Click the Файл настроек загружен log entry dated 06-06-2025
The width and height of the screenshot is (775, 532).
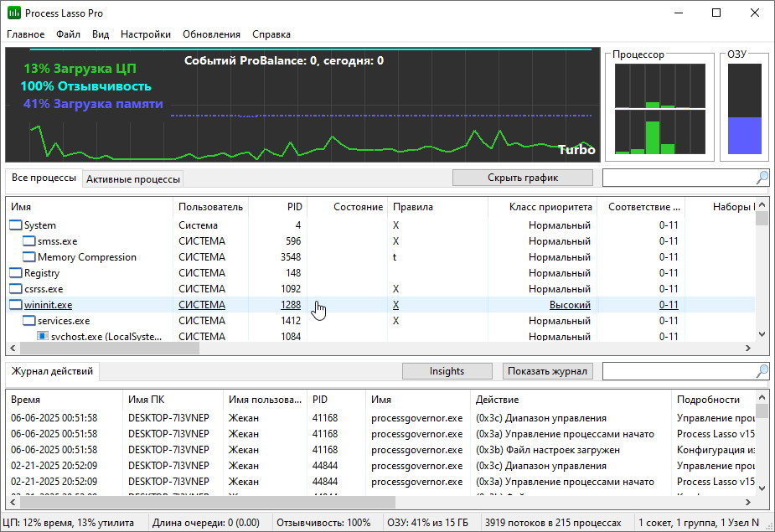pos(380,450)
